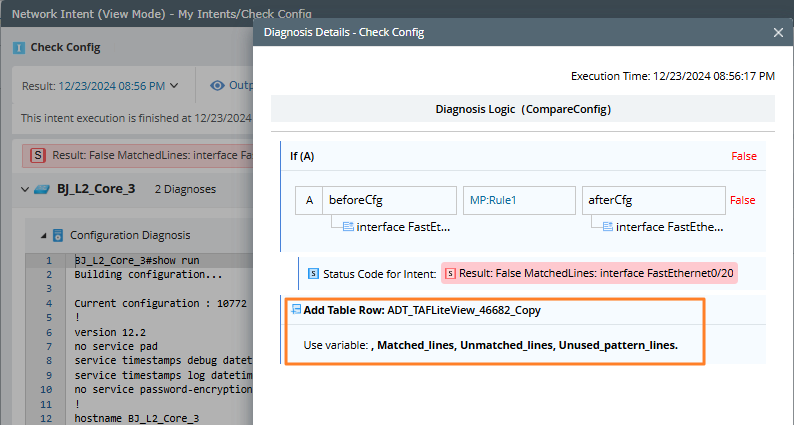Click the result badge in the Status Code row
Screen dimensions: 794x425
tap(589, 273)
